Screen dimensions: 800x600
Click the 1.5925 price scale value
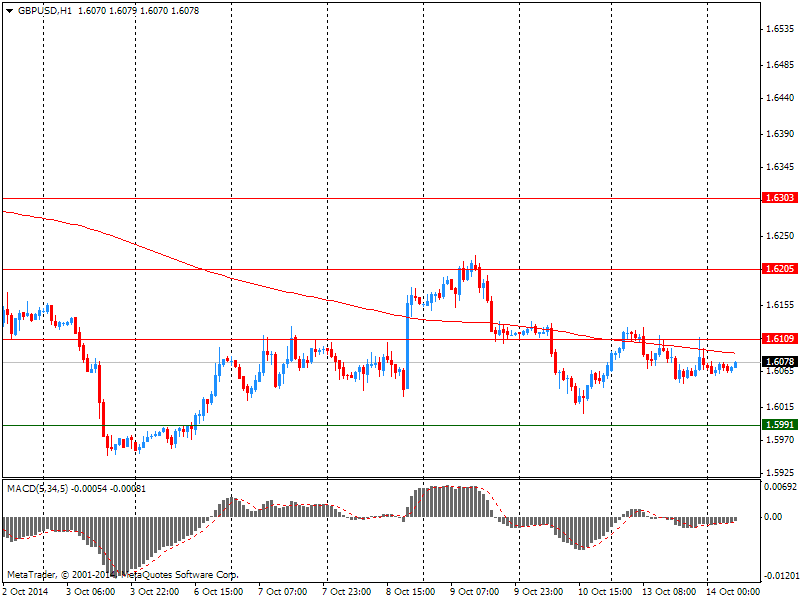coord(780,472)
